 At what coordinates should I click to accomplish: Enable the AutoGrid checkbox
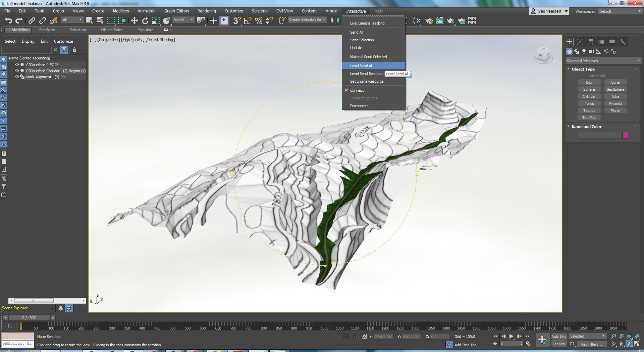click(x=588, y=76)
